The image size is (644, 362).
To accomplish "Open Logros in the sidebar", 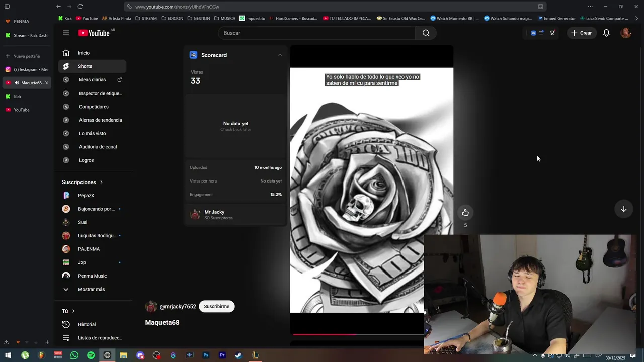I will [x=92, y=160].
